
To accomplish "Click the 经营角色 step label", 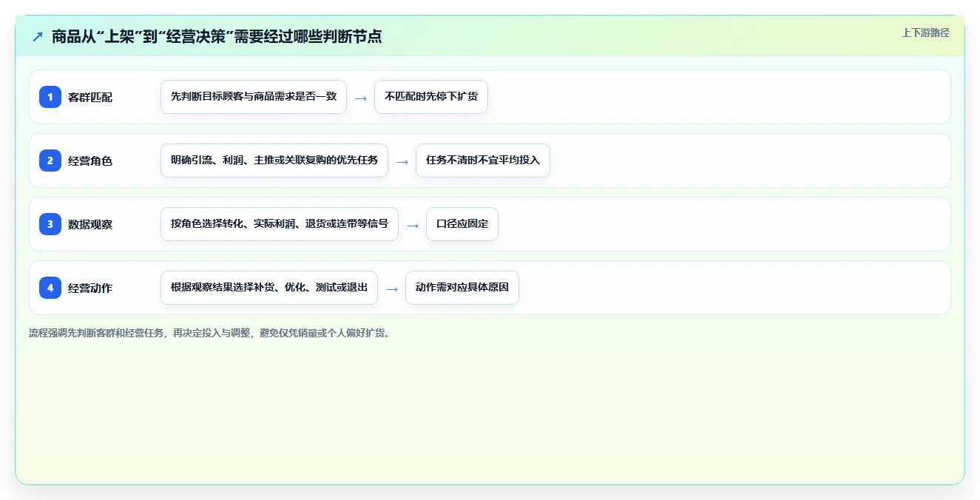I will pyautogui.click(x=90, y=161).
